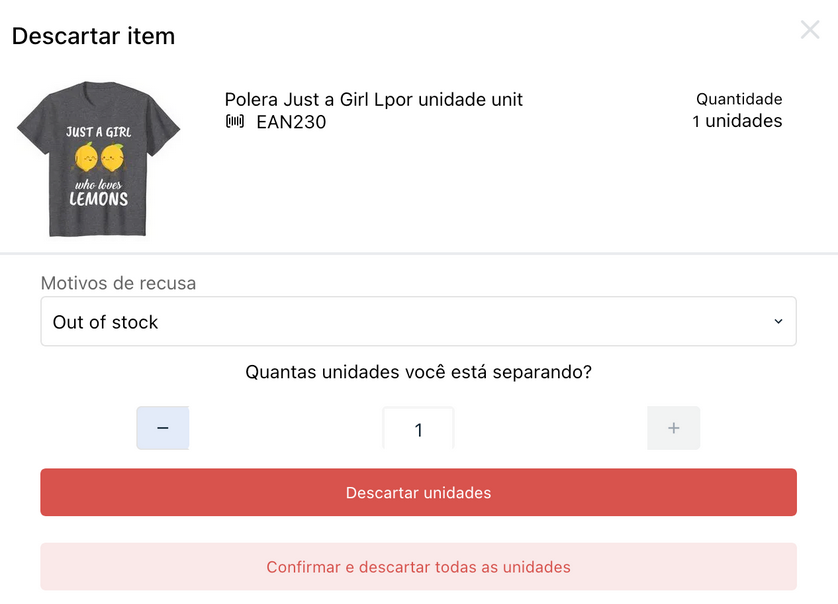Decrease quantity with the minus button
The width and height of the screenshot is (838, 604).
162,428
